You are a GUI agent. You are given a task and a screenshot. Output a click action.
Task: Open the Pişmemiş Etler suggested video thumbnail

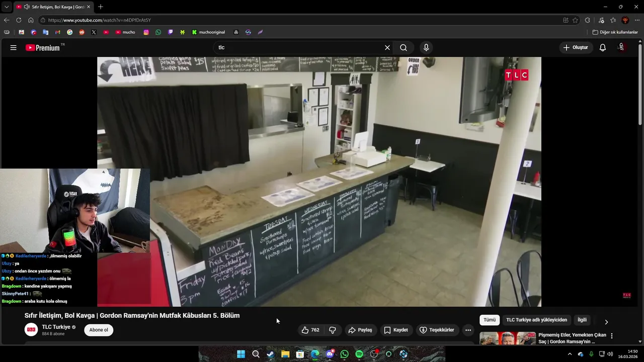507,338
